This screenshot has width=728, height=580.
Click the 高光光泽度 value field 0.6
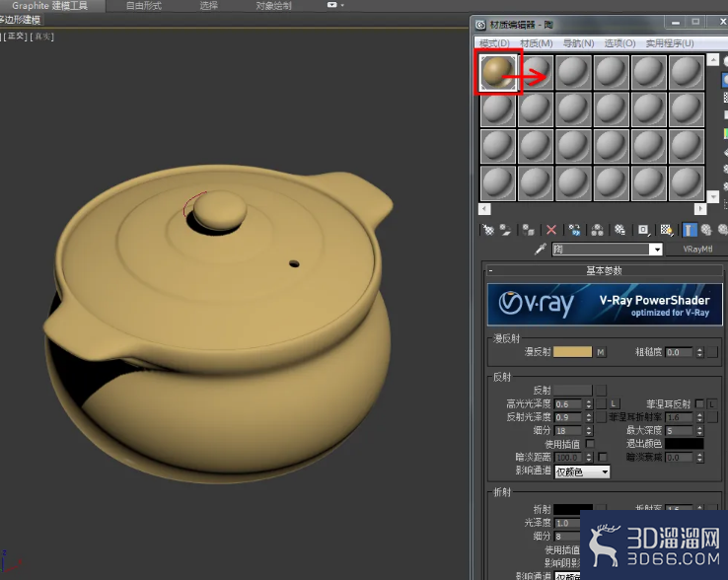pyautogui.click(x=569, y=404)
